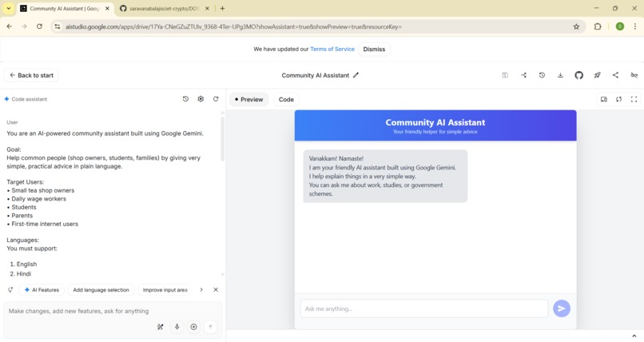Screen dimensions: 644x342
Task: Open the Terms of Service link
Action: (332, 50)
